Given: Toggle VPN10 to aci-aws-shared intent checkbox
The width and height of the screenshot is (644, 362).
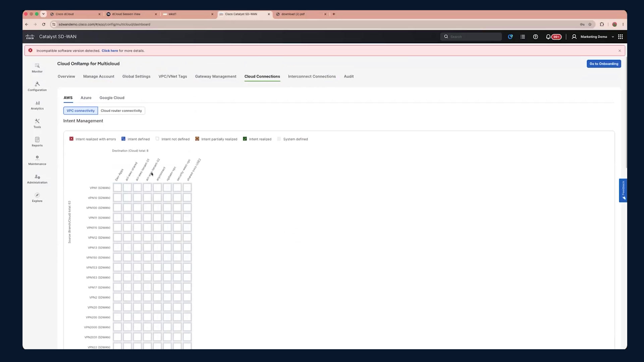Looking at the screenshot, I should (127, 198).
